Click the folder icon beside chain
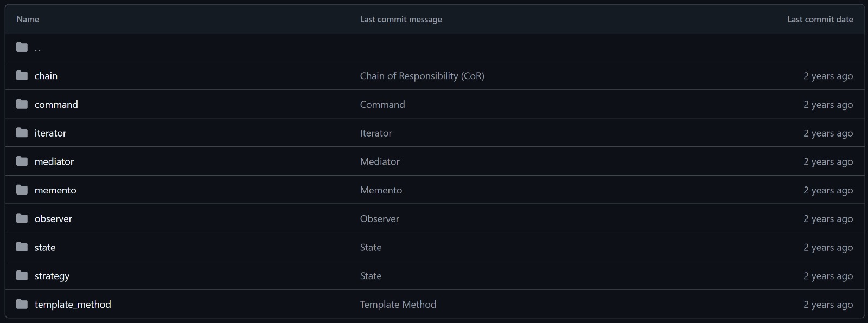Screen dimensions: 868x323 [22, 75]
